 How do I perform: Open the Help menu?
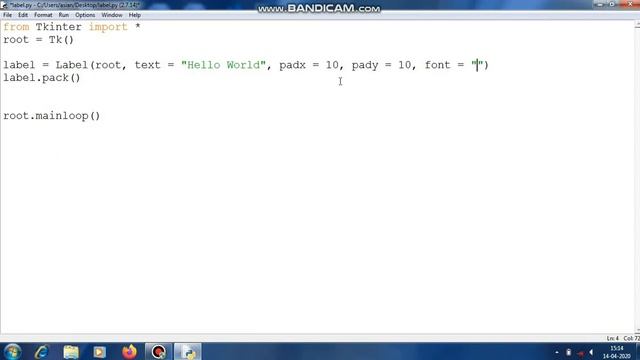(135, 15)
